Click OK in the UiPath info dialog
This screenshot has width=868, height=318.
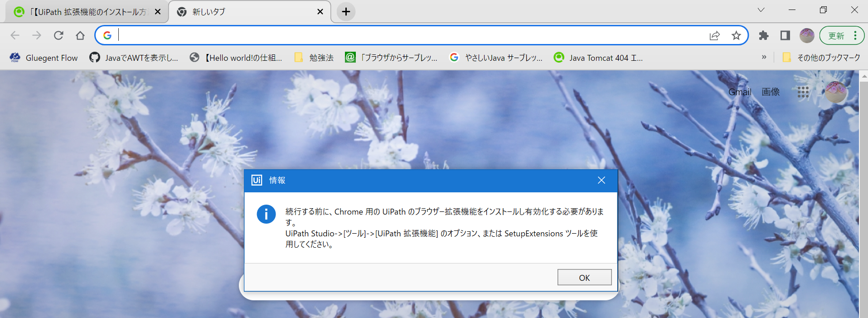click(x=584, y=277)
